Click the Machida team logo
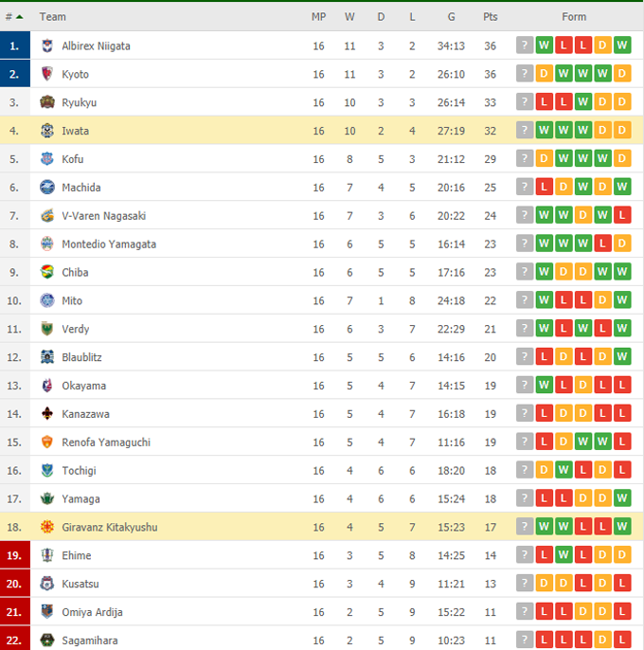 pyautogui.click(x=47, y=188)
